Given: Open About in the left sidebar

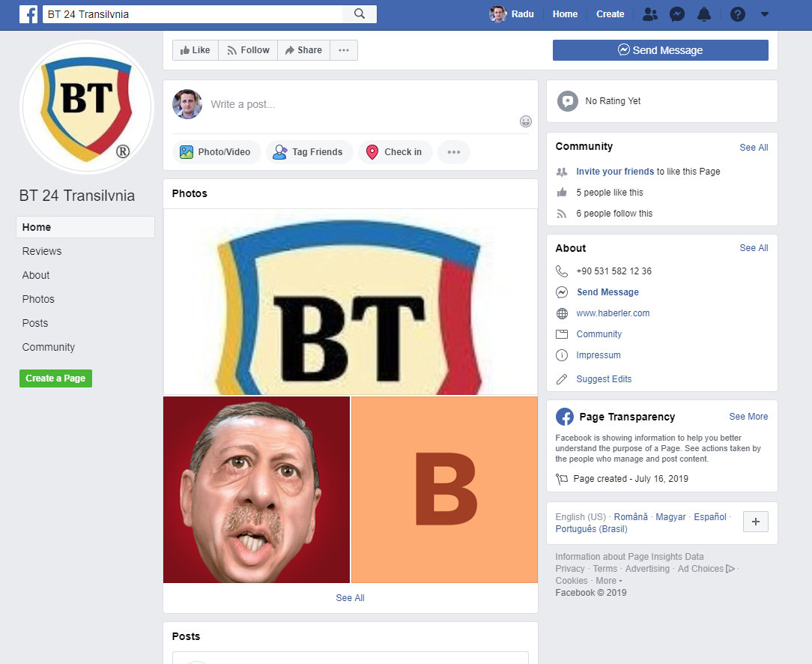Looking at the screenshot, I should tap(36, 276).
